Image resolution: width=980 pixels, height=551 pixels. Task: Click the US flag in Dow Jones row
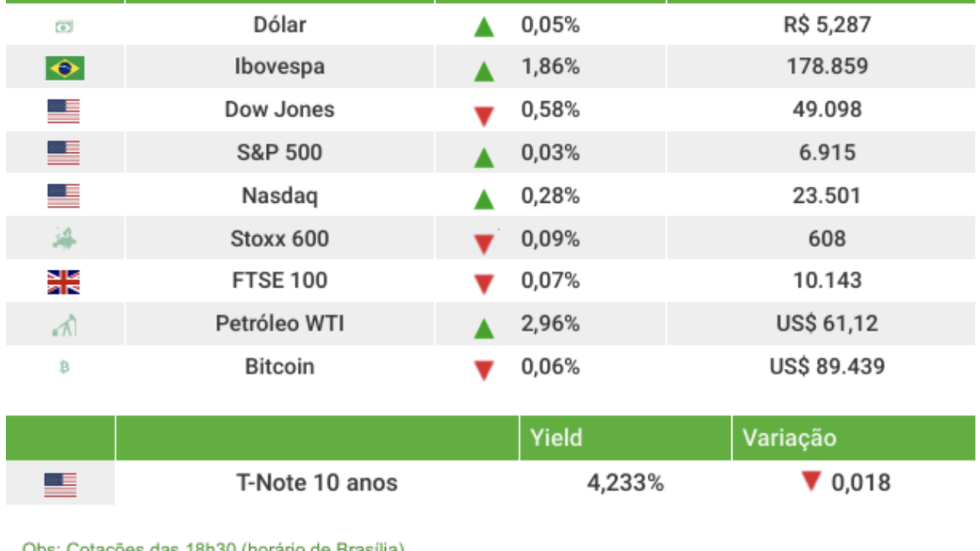[64, 111]
